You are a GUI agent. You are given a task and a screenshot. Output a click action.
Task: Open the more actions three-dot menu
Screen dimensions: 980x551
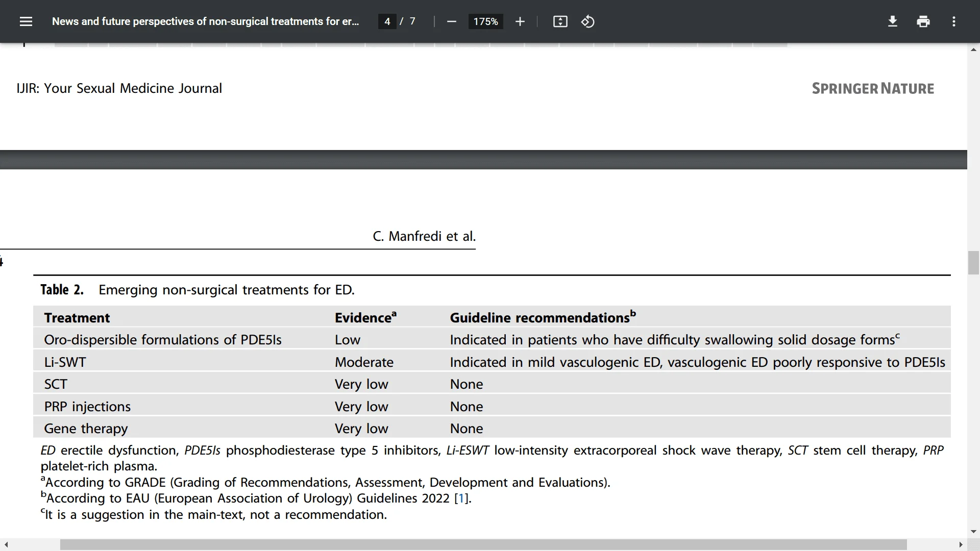[953, 21]
